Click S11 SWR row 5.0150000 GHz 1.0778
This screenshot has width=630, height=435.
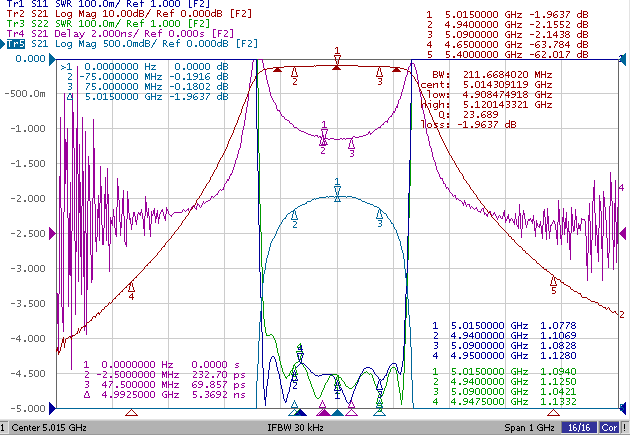coord(504,326)
